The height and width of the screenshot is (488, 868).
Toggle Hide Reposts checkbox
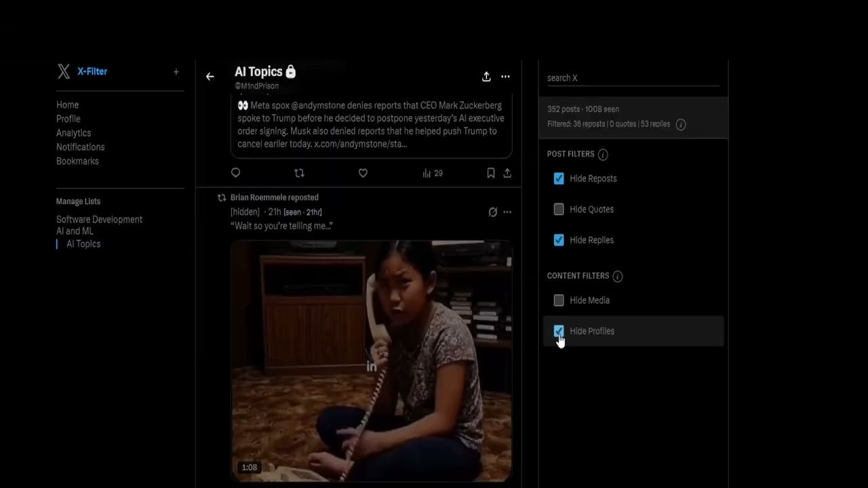559,179
